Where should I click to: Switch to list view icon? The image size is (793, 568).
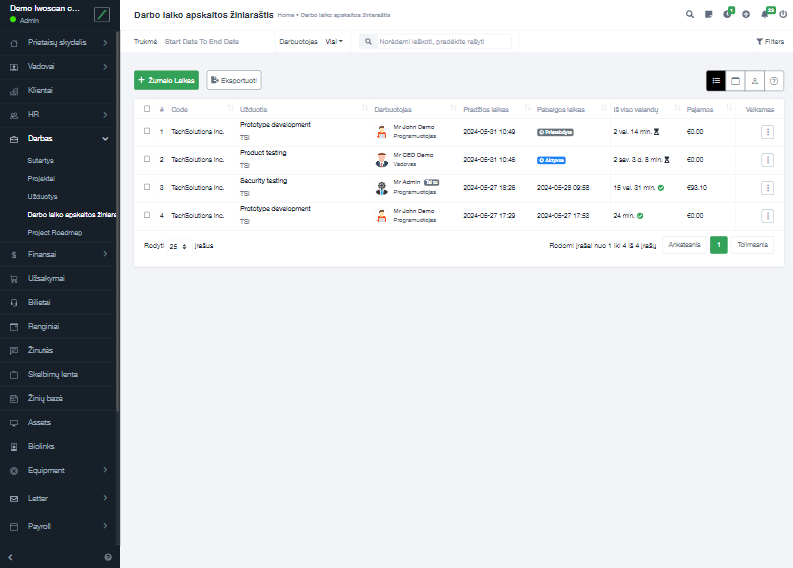point(716,80)
